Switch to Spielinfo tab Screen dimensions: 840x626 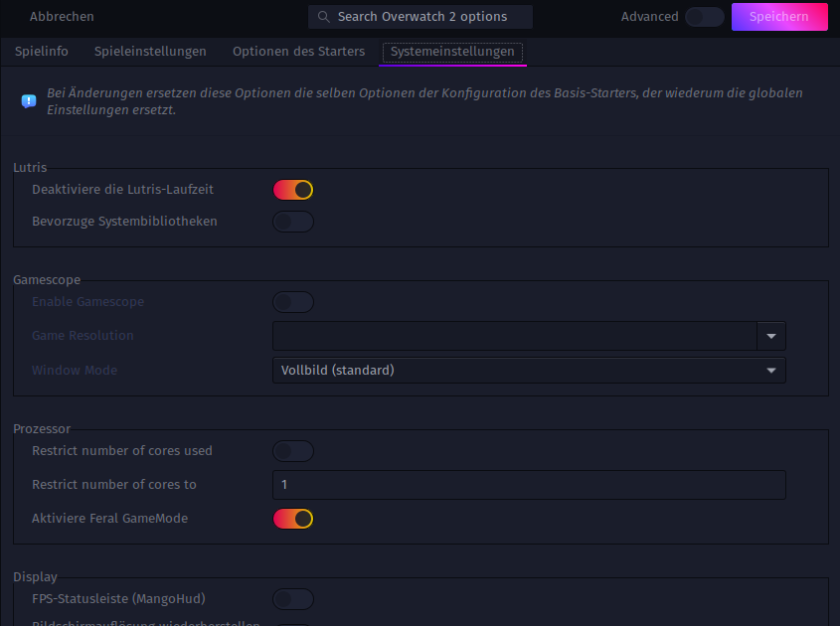42,52
